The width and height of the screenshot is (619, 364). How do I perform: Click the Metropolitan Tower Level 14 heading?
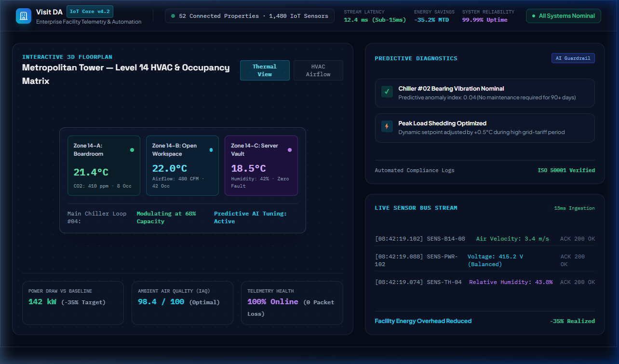[126, 74]
